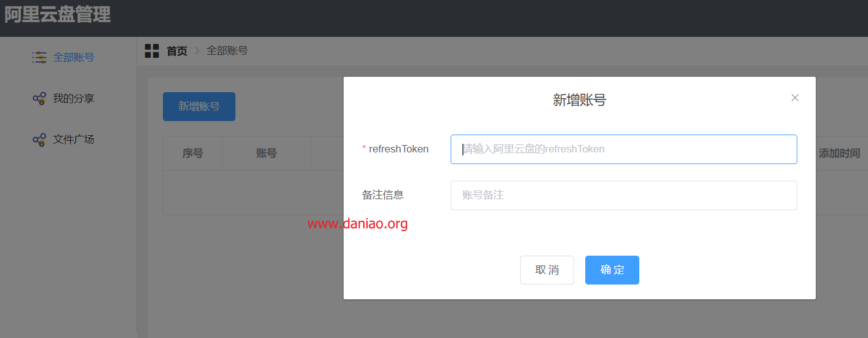This screenshot has height=338, width=868.
Task: Click the blue 新增账号 button
Action: coord(199,106)
